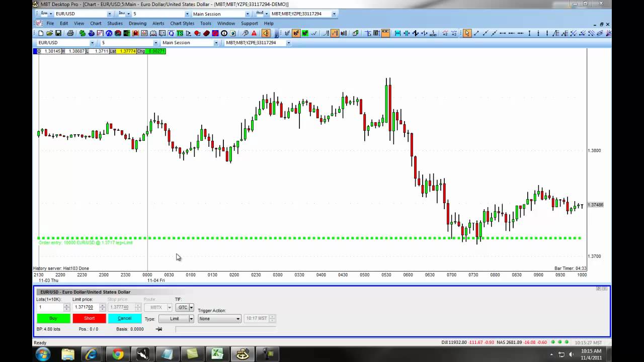The height and width of the screenshot is (362, 644).
Task: Click the green dotted order entry line
Action: 309,238
